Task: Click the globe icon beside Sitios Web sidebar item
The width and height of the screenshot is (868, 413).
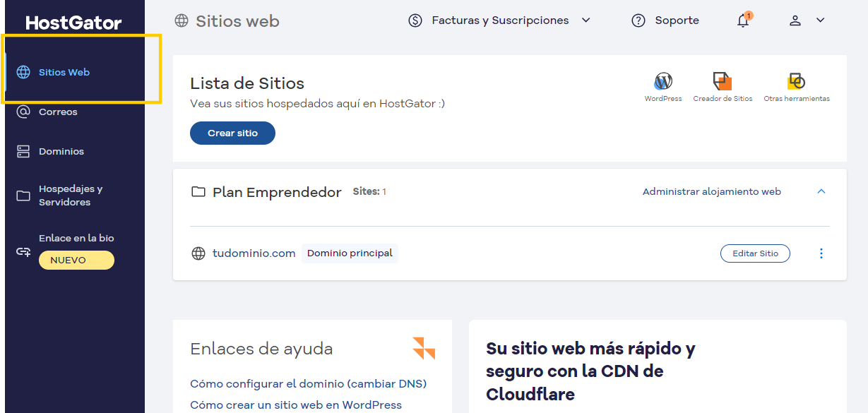Action: point(23,72)
